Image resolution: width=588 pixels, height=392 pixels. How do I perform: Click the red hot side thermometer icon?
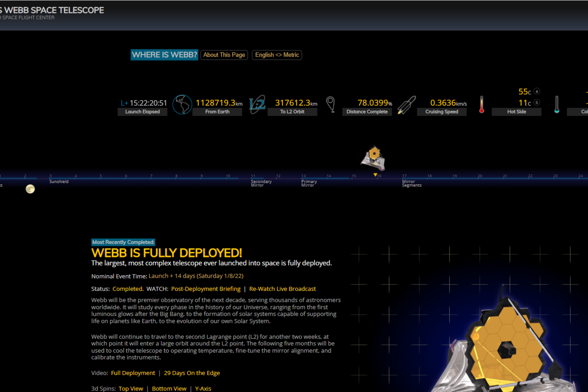click(481, 105)
